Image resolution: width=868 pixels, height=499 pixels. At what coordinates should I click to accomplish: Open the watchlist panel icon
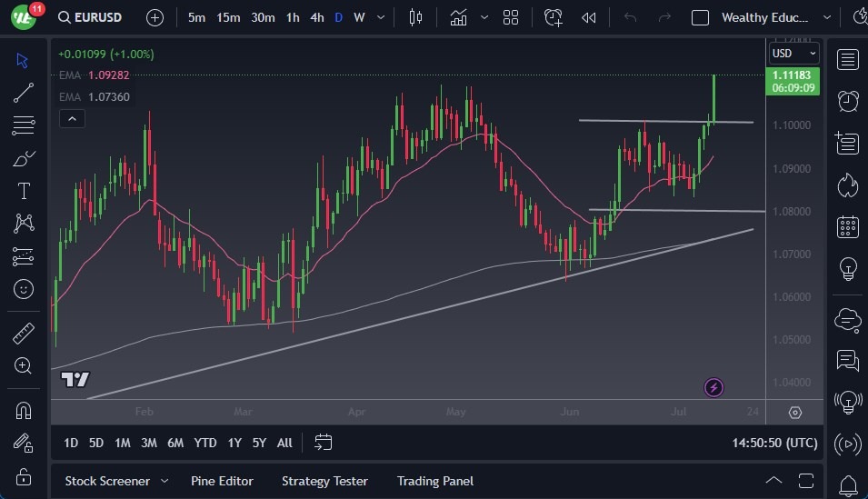tap(847, 60)
